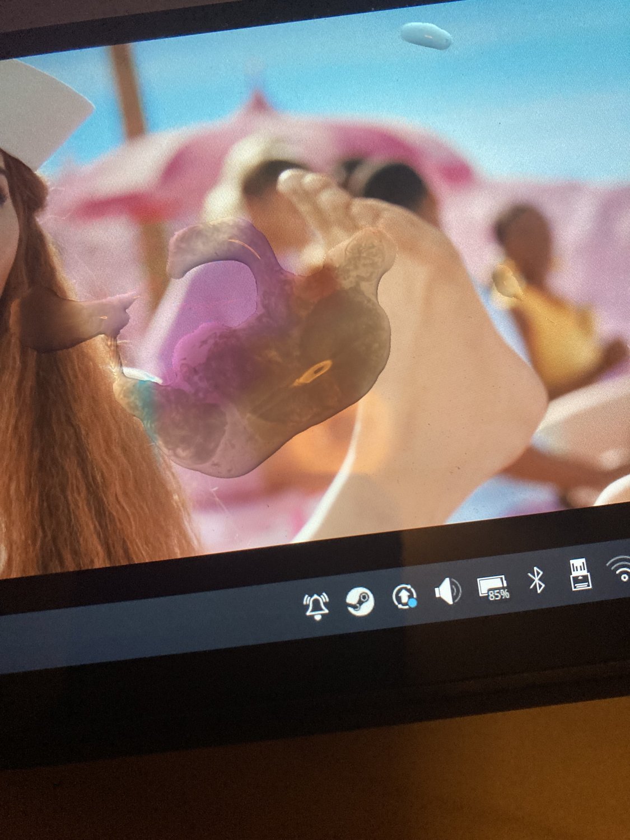The width and height of the screenshot is (630, 840).
Task: Open the battery indicator showing 85%
Action: [x=494, y=587]
